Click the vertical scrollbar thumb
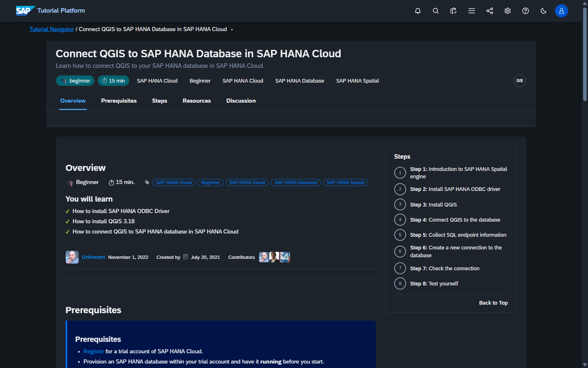588x368 pixels. 585,54
